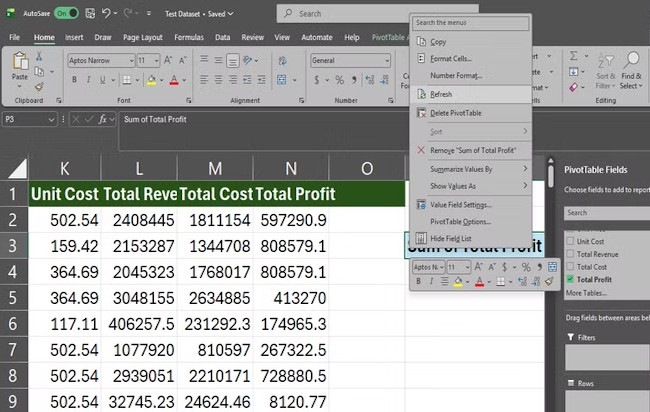Viewport: 650px width, 412px height.
Task: Switch to the Insert tab
Action: 74,37
